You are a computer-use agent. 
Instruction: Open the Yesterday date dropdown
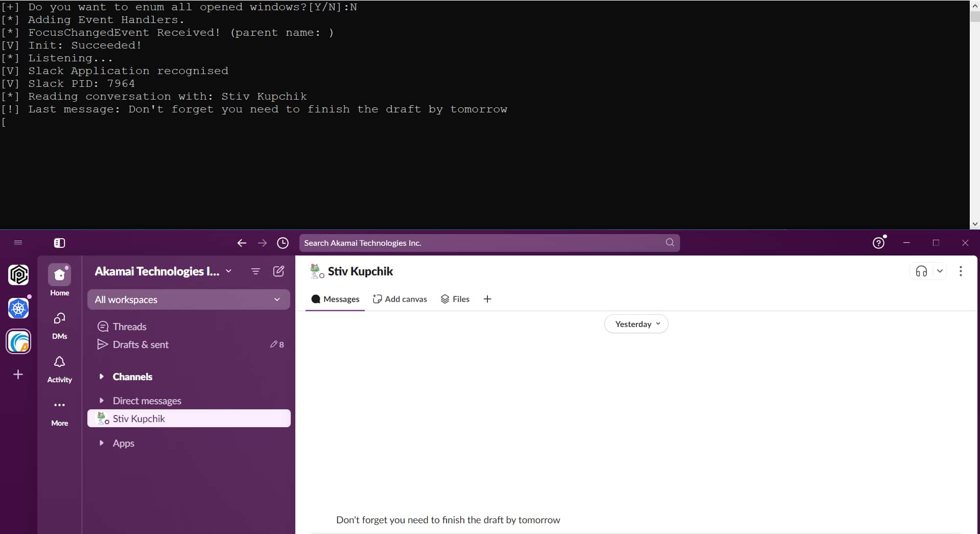coord(636,324)
